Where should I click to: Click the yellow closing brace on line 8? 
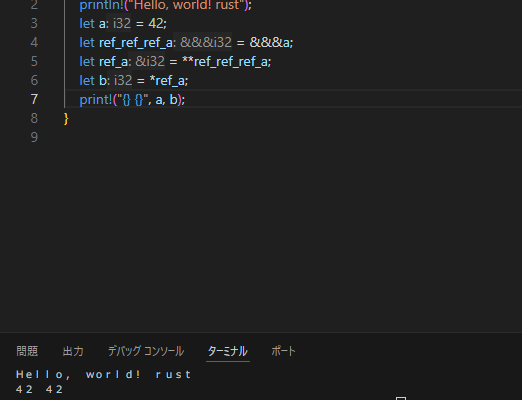point(66,119)
